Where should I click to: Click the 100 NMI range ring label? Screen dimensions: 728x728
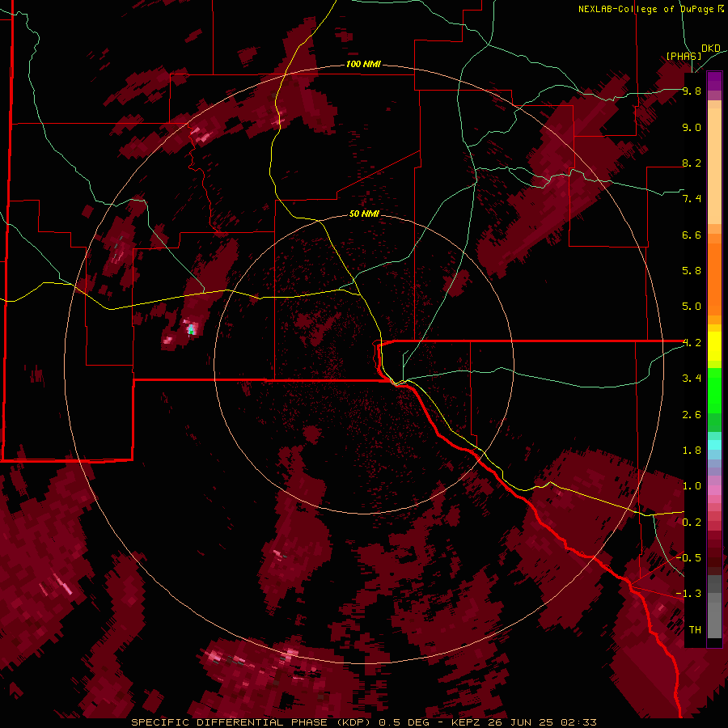pos(363,64)
